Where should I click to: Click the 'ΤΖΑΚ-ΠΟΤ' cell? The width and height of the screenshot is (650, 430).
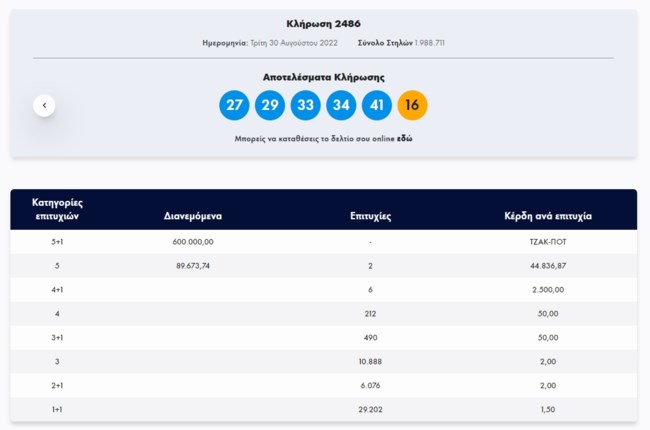pyautogui.click(x=549, y=242)
